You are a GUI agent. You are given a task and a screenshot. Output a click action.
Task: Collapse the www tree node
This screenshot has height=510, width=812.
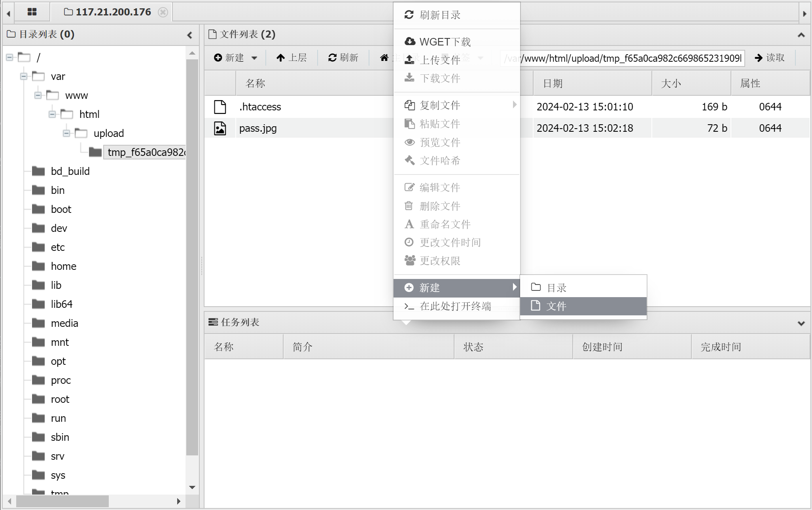38,95
